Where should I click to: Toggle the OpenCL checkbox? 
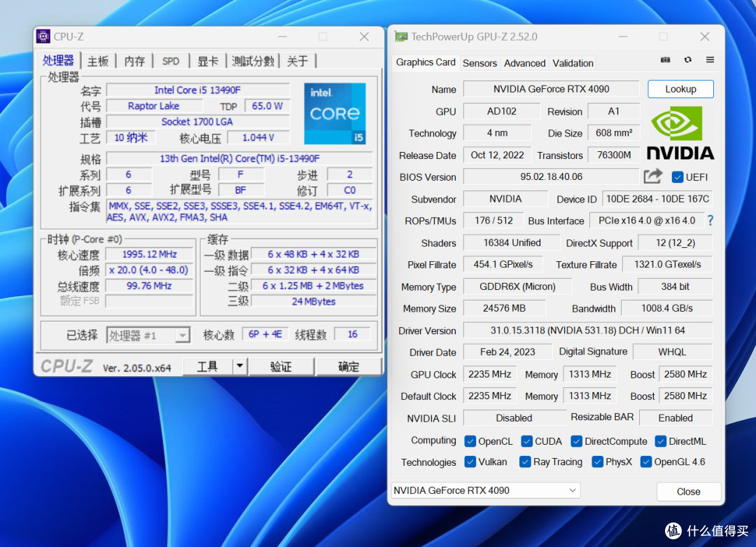tap(470, 441)
